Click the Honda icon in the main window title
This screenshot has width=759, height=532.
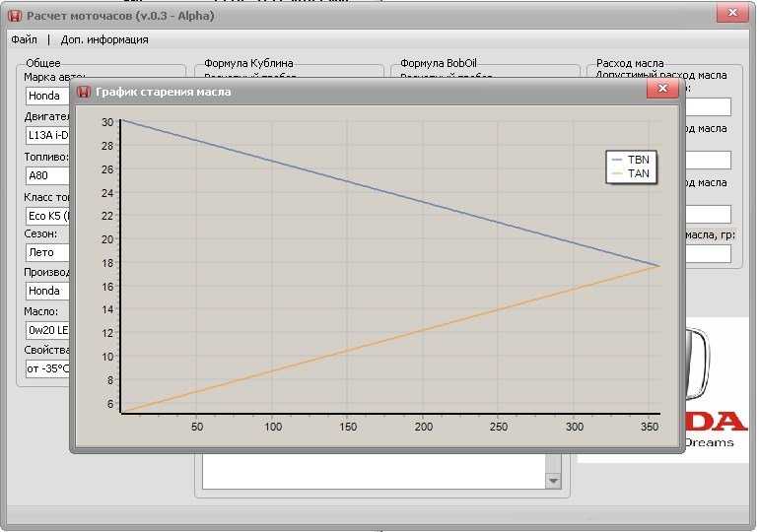tap(15, 16)
